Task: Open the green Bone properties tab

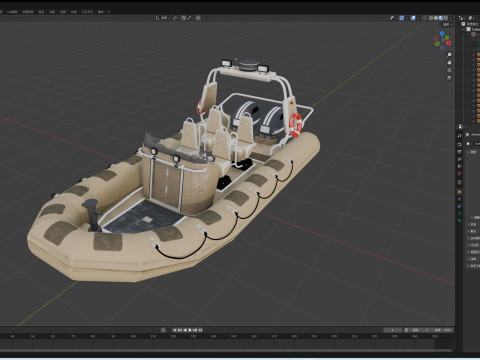Action: click(x=459, y=220)
